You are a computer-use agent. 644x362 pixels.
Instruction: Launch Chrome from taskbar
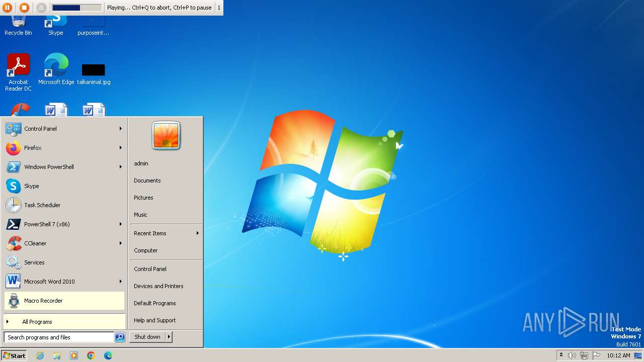pyautogui.click(x=91, y=355)
